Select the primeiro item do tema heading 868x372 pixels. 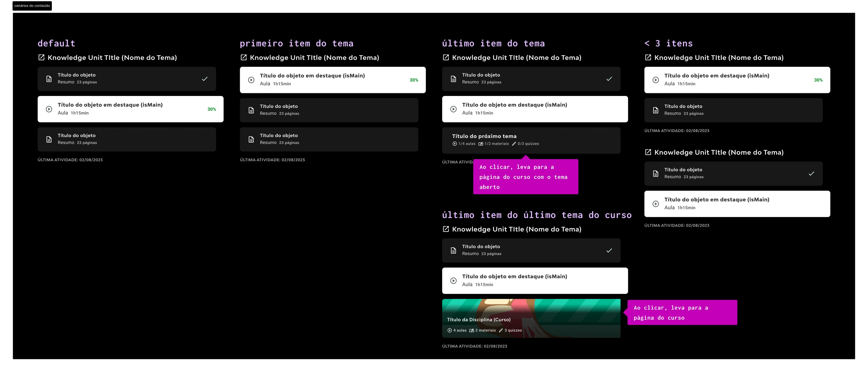click(x=296, y=43)
